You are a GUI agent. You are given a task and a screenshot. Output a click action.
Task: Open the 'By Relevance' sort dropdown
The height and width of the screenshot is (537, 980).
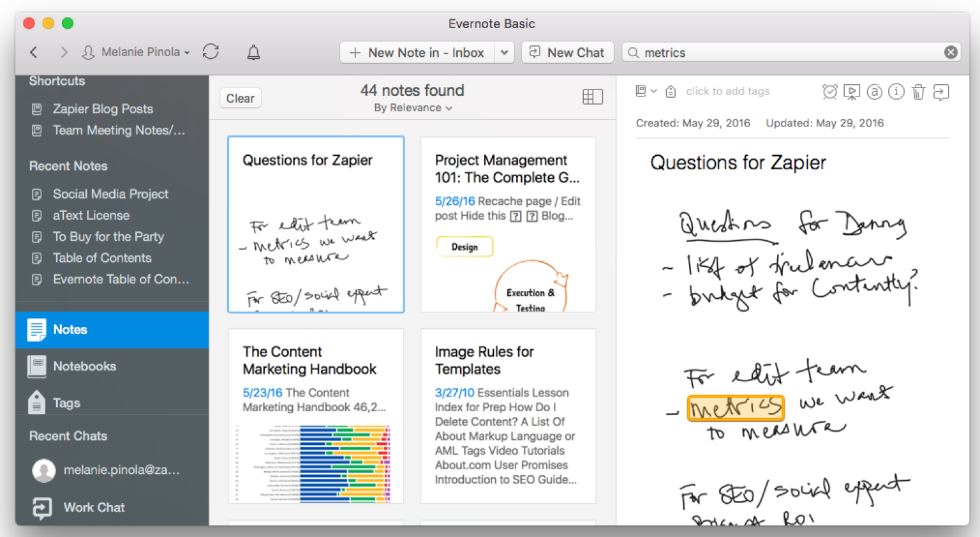coord(412,108)
